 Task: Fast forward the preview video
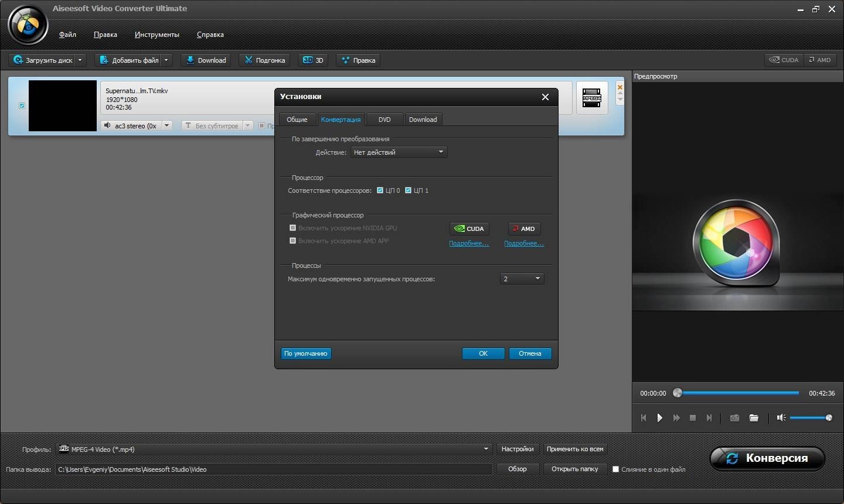coord(676,418)
